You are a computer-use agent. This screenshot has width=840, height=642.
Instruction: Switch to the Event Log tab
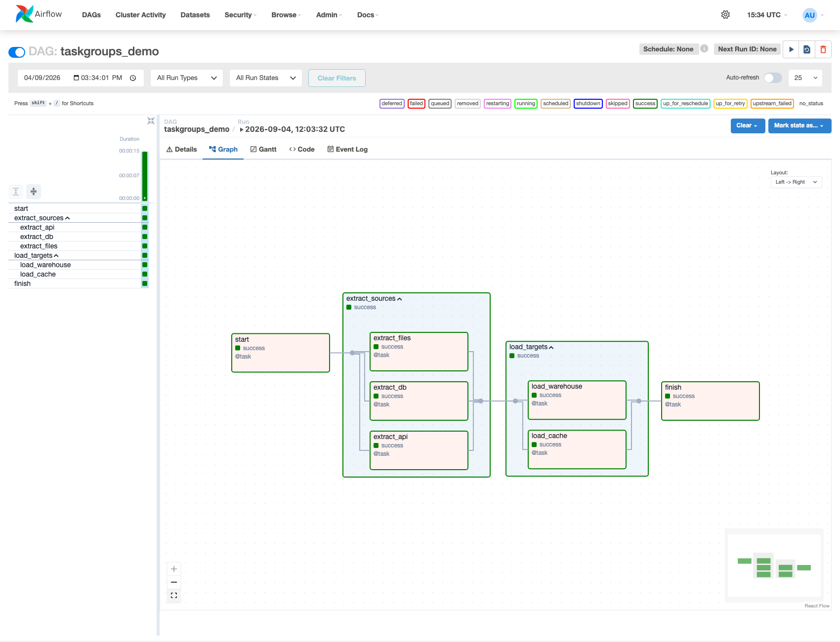[x=347, y=149]
